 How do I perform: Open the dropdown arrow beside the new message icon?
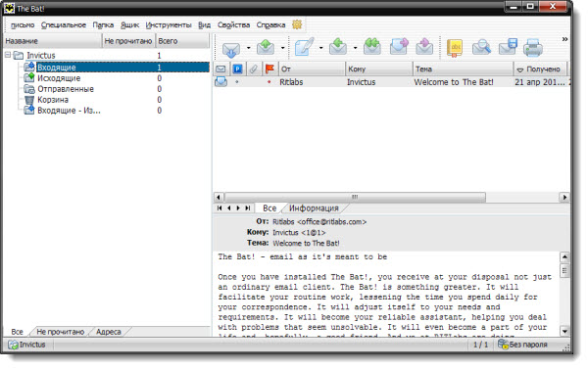click(321, 48)
